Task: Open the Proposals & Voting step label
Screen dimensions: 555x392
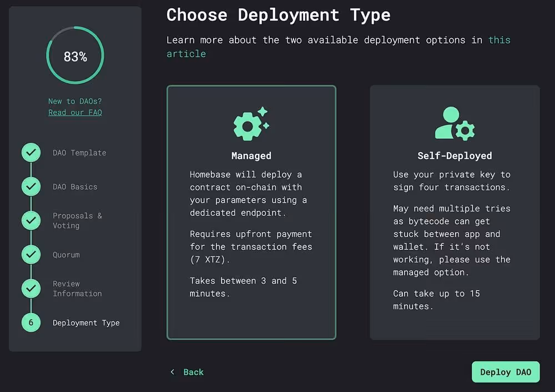Action: point(77,220)
